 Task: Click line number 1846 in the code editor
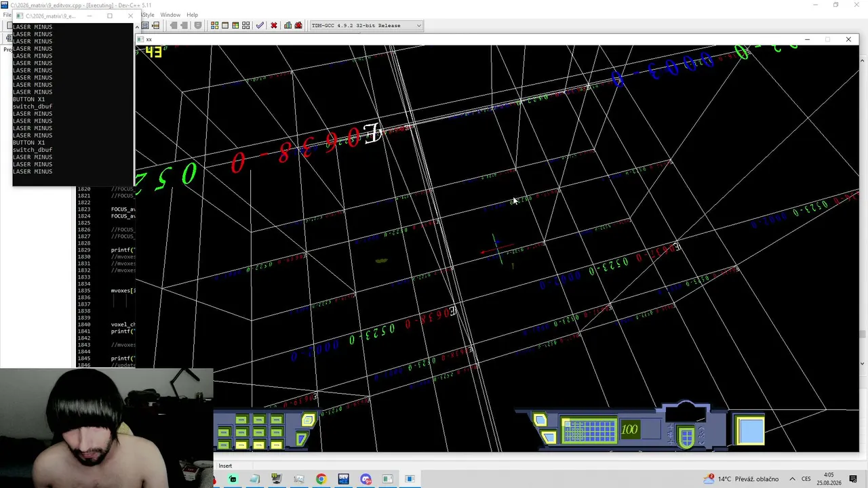[84, 365]
